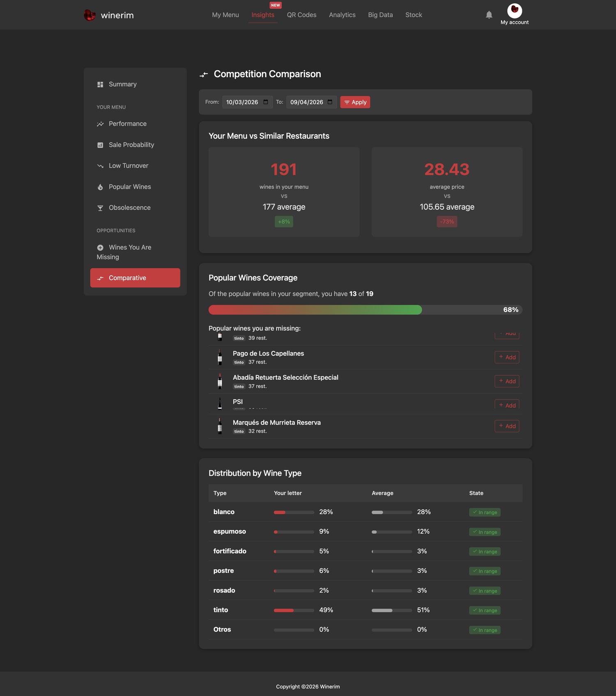Apply the date range filter
The height and width of the screenshot is (696, 616).
355,102
